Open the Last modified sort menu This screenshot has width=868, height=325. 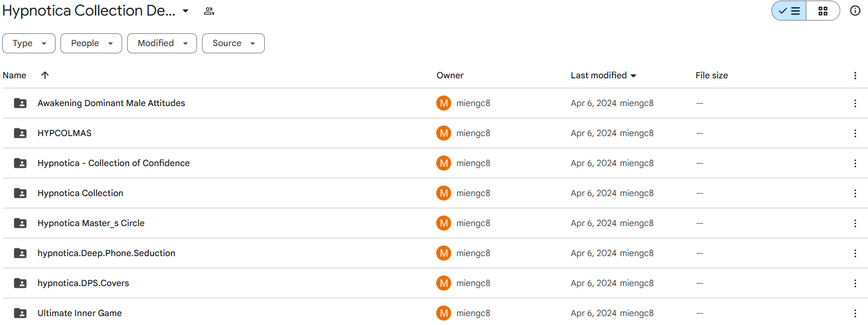(x=603, y=76)
